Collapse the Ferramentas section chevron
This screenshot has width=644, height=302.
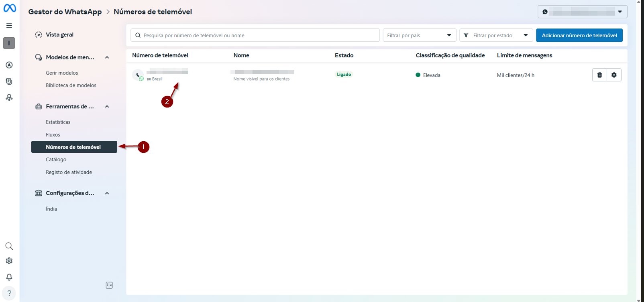coord(107,107)
